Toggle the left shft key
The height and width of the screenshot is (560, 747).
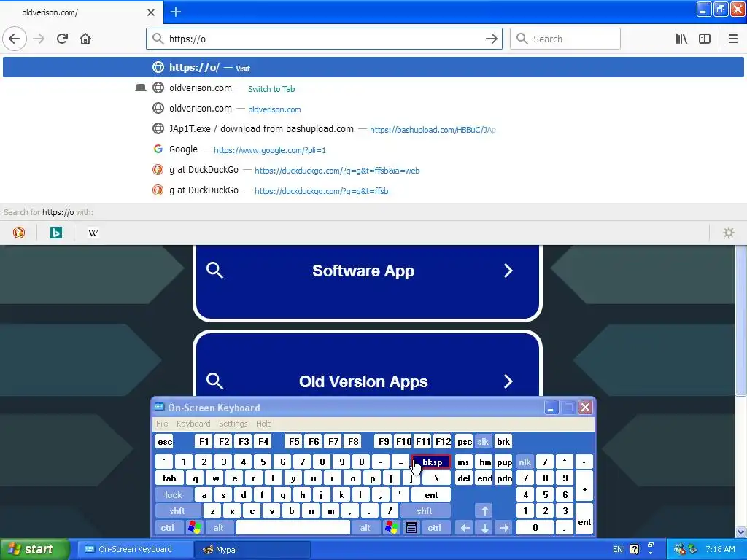177,511
